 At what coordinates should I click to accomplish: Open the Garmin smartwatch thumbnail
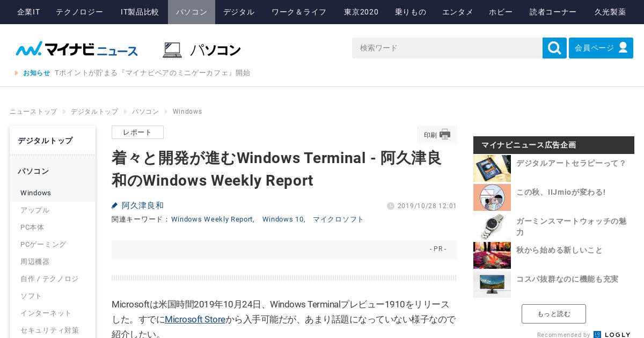point(492,226)
